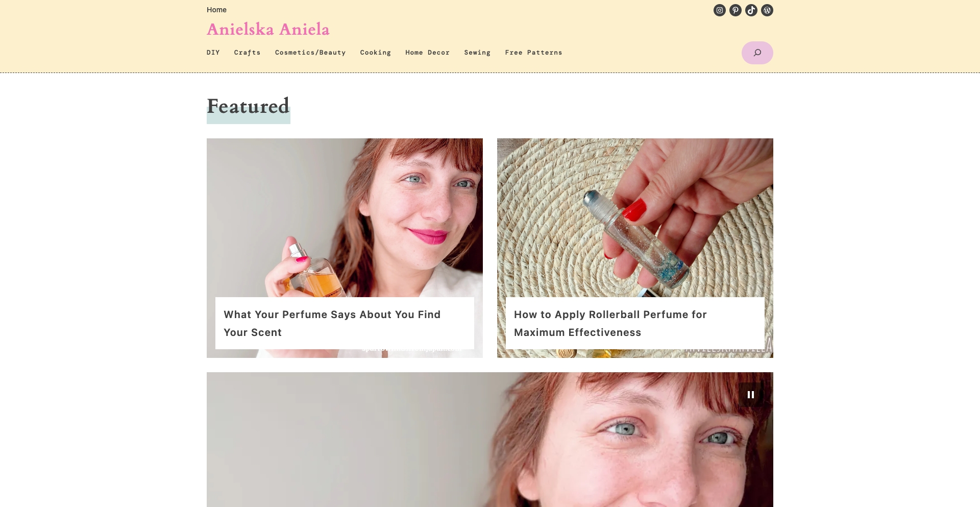This screenshot has height=507, width=980.
Task: Pause the featured video slideshow
Action: click(x=750, y=394)
